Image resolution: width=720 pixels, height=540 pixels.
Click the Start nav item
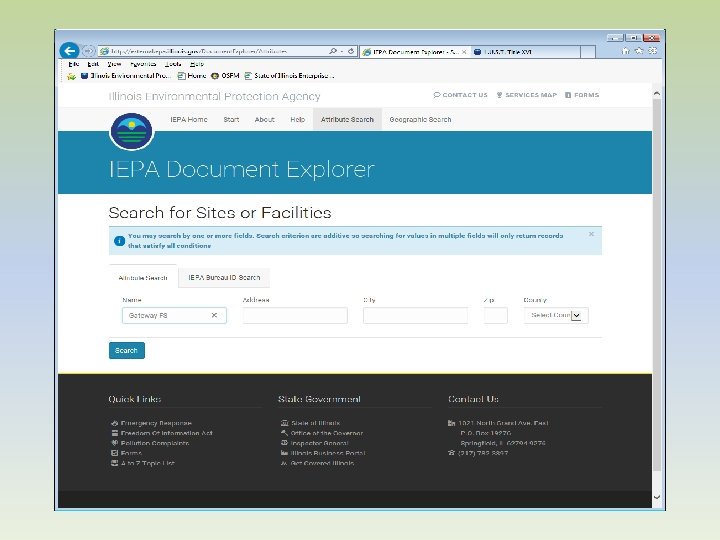[x=231, y=119]
